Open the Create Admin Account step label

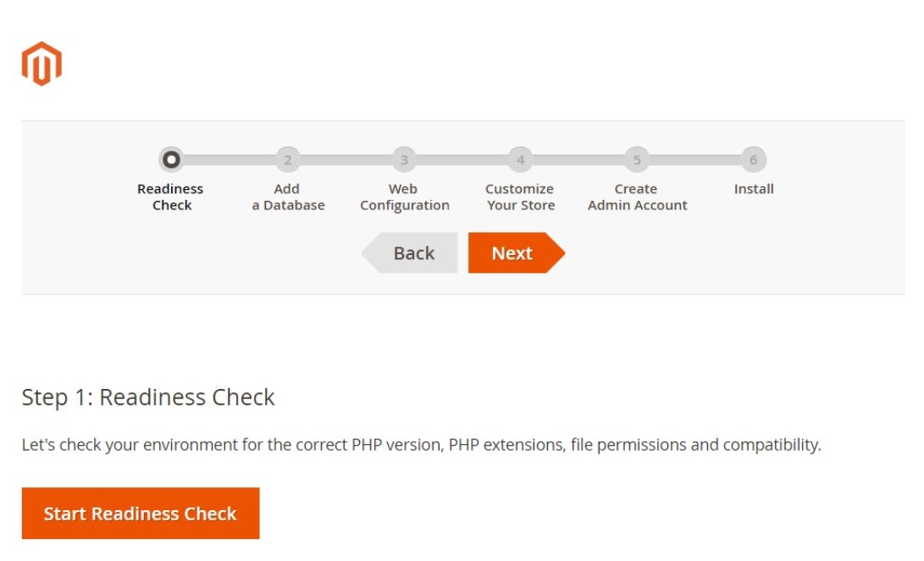(x=637, y=197)
